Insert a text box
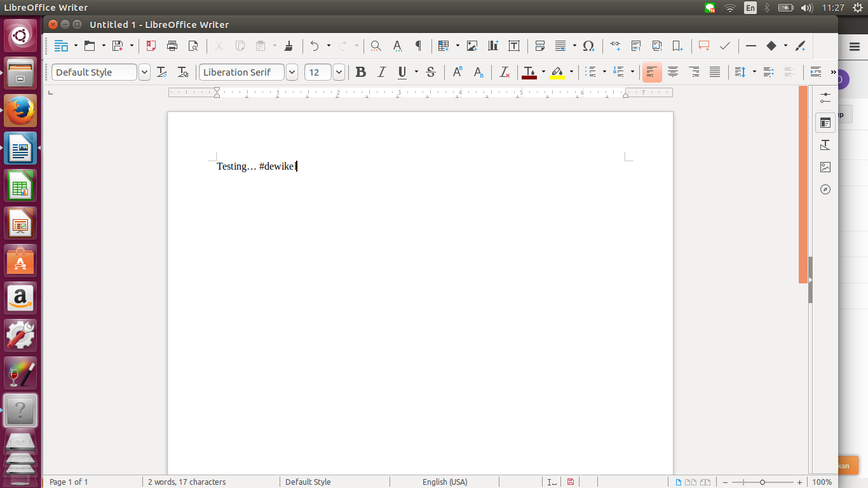This screenshot has width=868, height=488. coord(514,46)
